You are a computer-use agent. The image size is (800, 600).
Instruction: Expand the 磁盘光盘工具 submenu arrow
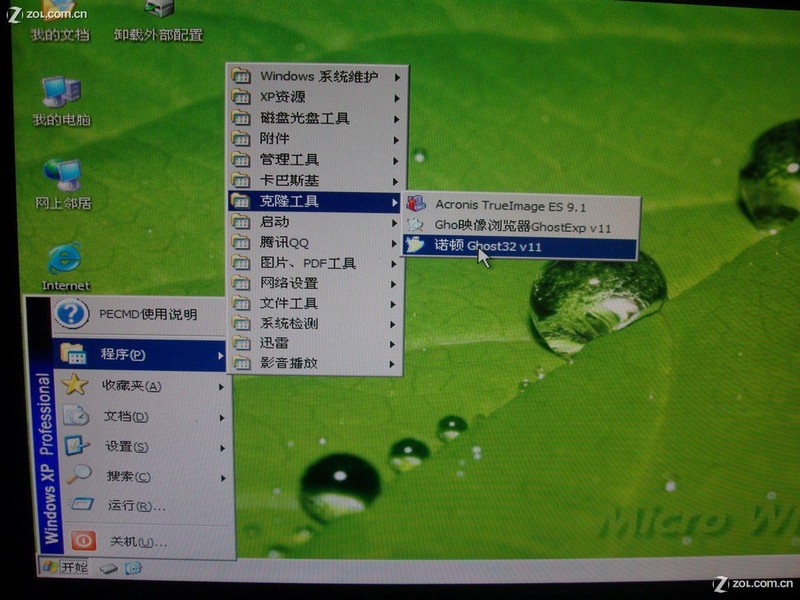[396, 119]
